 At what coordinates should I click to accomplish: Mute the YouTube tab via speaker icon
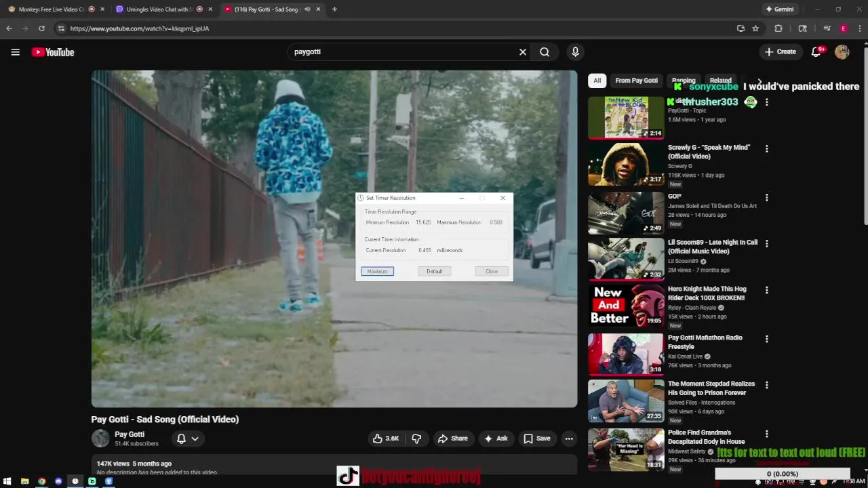(307, 9)
